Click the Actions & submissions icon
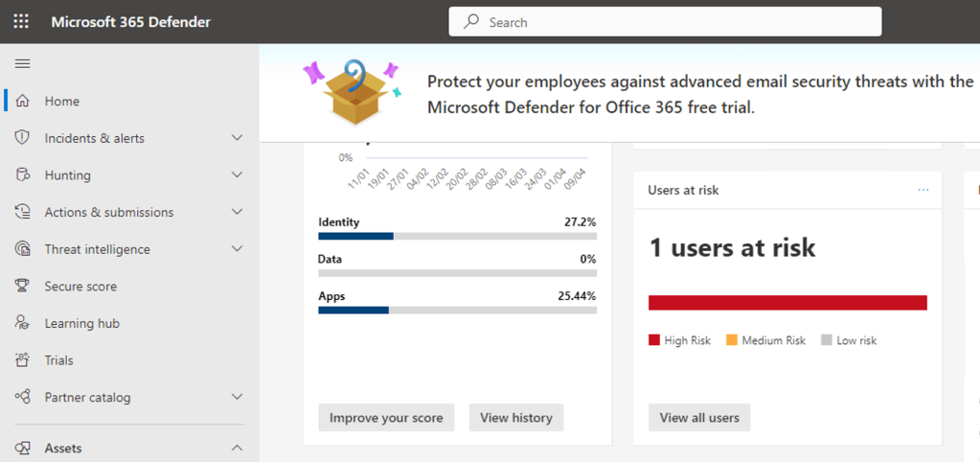980x462 pixels. pos(23,212)
